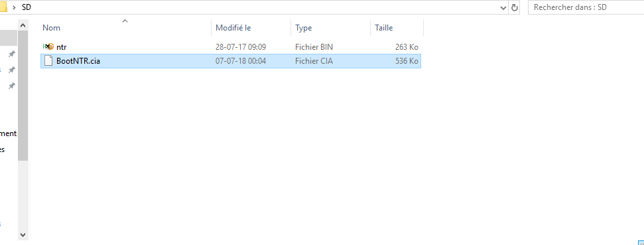Open address bar history dropdown arrow

503,7
